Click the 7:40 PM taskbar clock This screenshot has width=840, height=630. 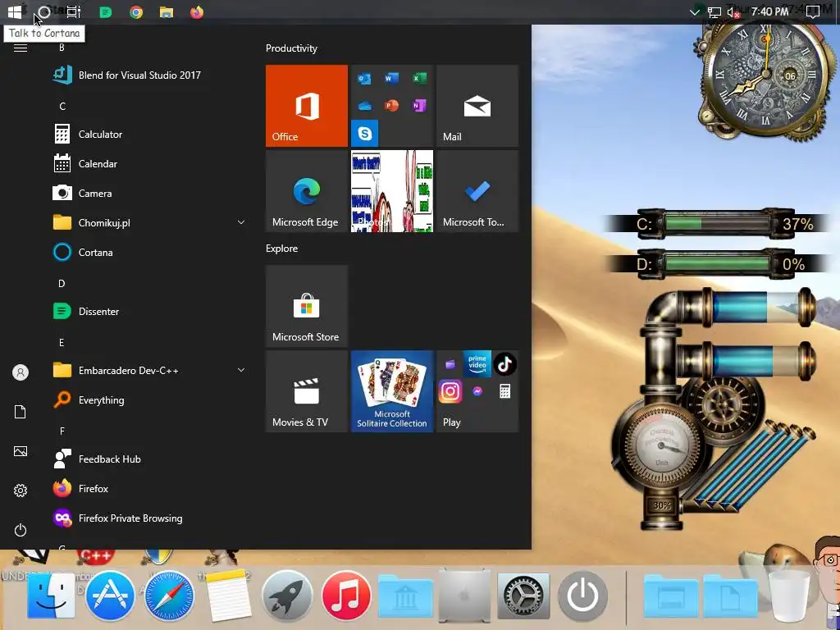pyautogui.click(x=769, y=11)
